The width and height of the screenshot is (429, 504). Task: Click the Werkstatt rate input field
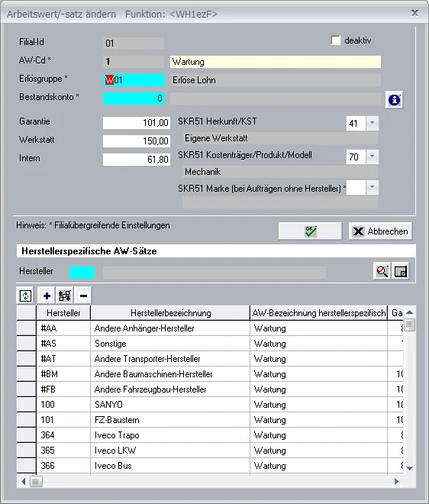[136, 141]
